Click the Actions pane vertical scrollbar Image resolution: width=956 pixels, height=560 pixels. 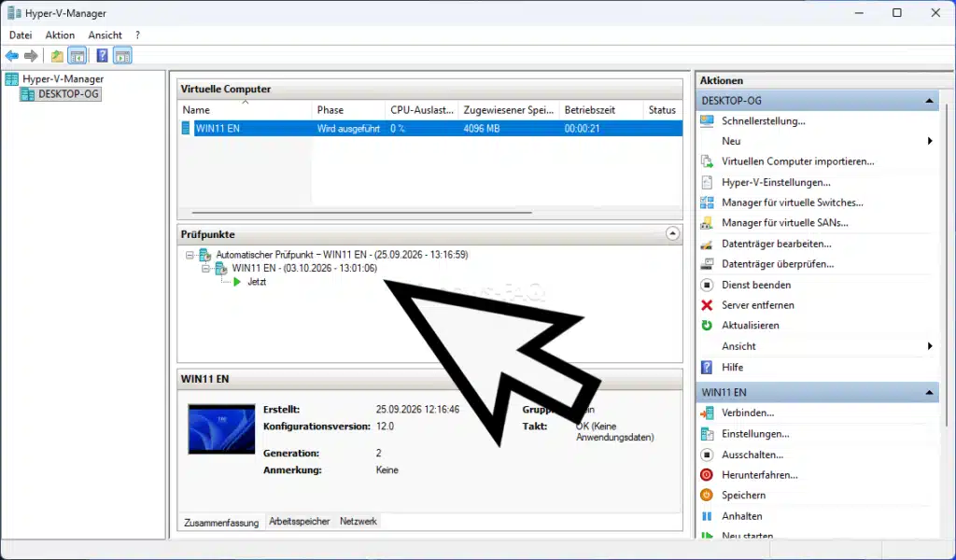point(948,263)
